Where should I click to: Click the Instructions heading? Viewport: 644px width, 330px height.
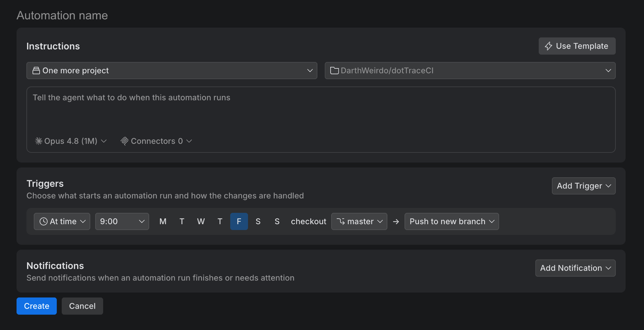53,46
